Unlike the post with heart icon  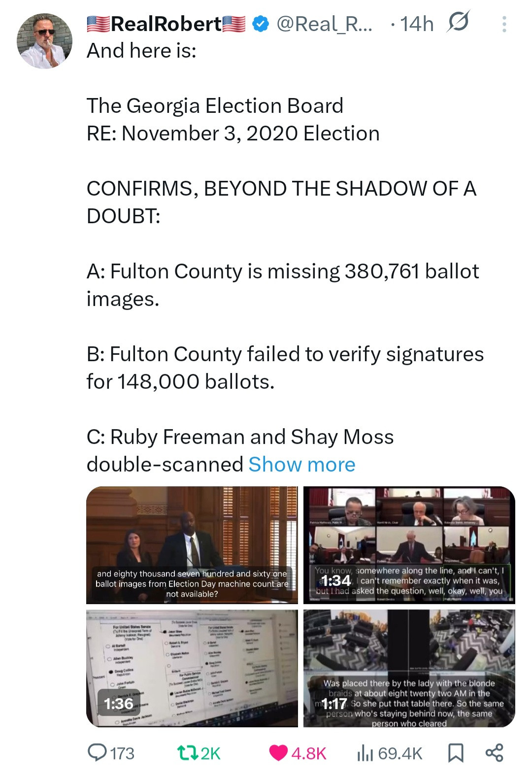279,752
